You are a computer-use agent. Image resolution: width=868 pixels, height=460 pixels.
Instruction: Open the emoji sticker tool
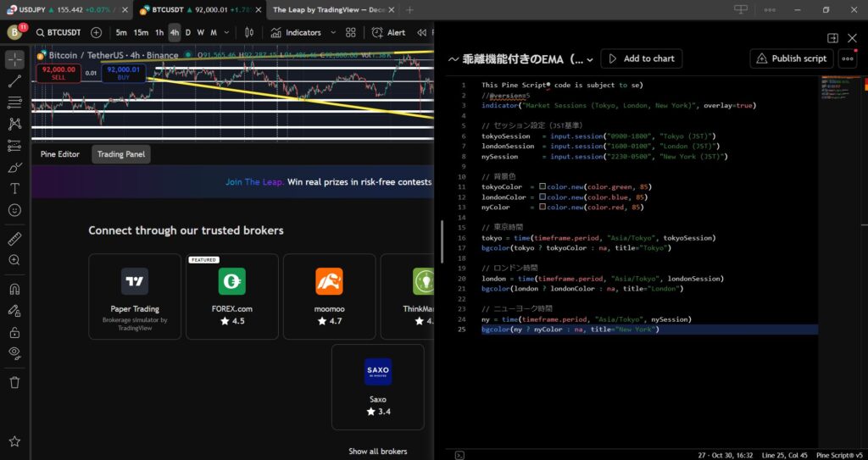pyautogui.click(x=14, y=209)
